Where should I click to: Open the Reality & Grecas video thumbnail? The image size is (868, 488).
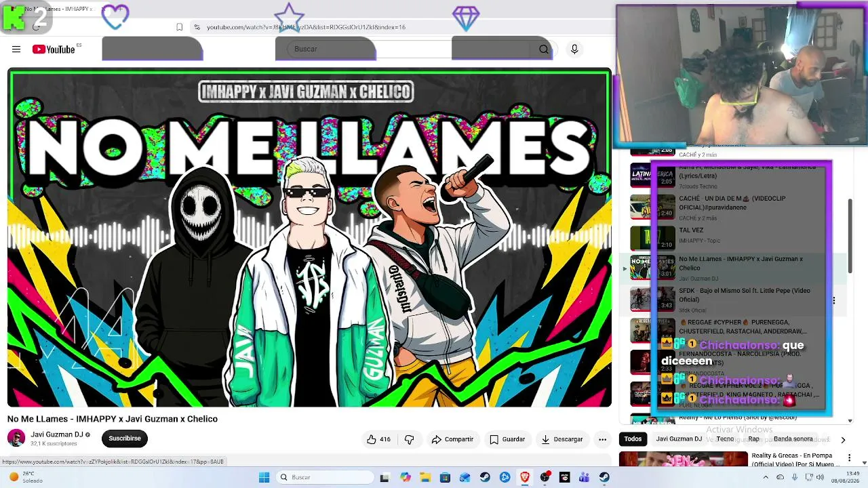pyautogui.click(x=684, y=460)
